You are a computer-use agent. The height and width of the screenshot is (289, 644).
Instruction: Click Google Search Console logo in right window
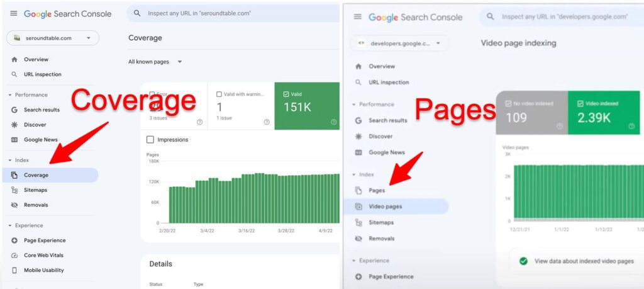point(415,17)
